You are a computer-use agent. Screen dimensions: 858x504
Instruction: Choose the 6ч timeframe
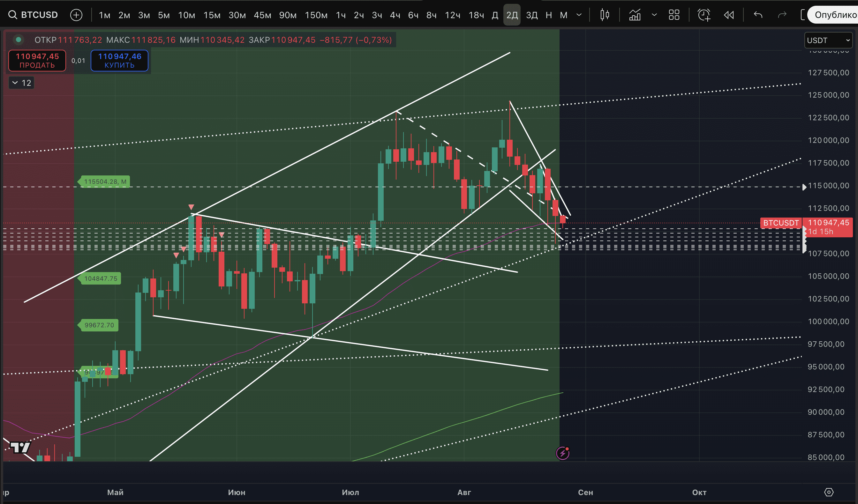pyautogui.click(x=413, y=15)
